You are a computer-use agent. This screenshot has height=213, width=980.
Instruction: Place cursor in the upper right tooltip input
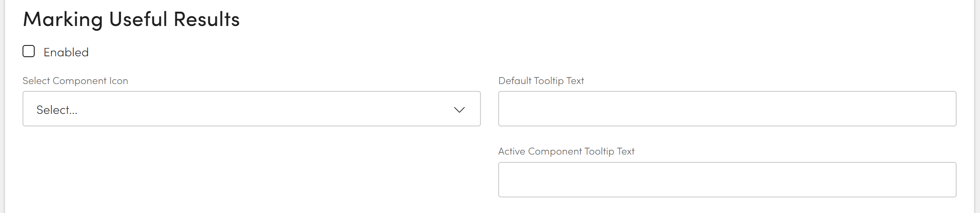click(727, 109)
